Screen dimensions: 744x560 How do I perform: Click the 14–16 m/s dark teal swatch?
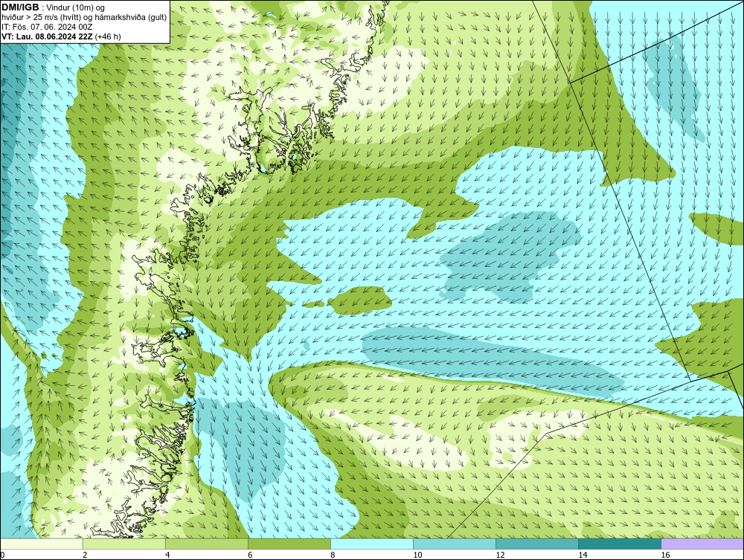click(619, 544)
